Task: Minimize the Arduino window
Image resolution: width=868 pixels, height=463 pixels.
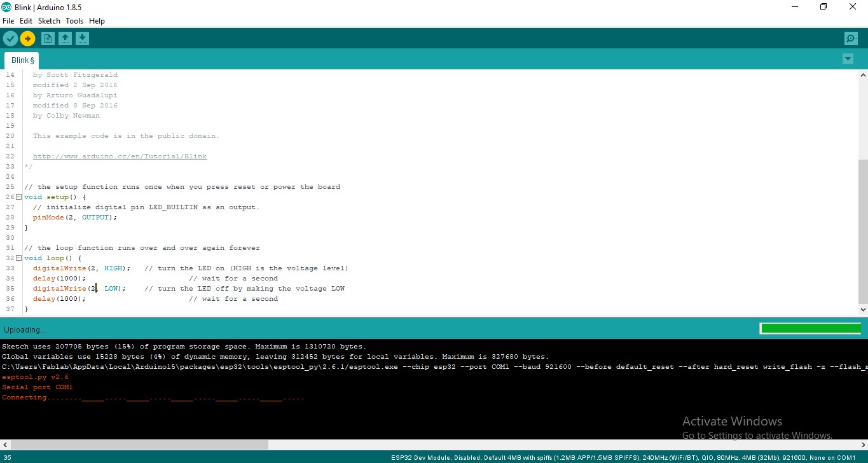Action: pos(794,7)
